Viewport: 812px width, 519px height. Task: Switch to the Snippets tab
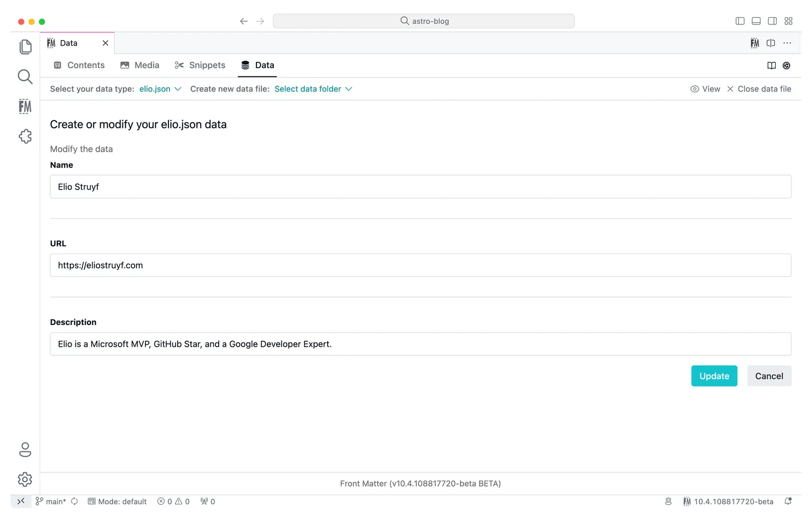[x=200, y=65]
